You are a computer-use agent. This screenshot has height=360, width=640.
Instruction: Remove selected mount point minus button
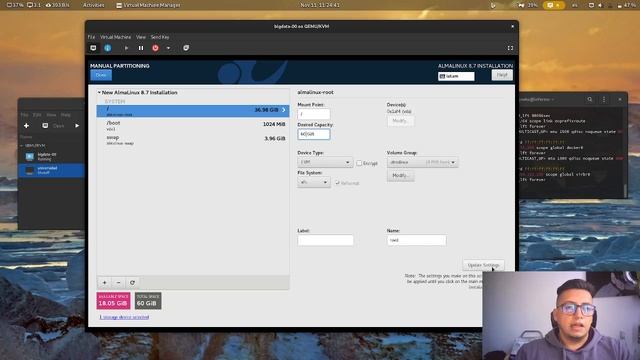coord(118,282)
